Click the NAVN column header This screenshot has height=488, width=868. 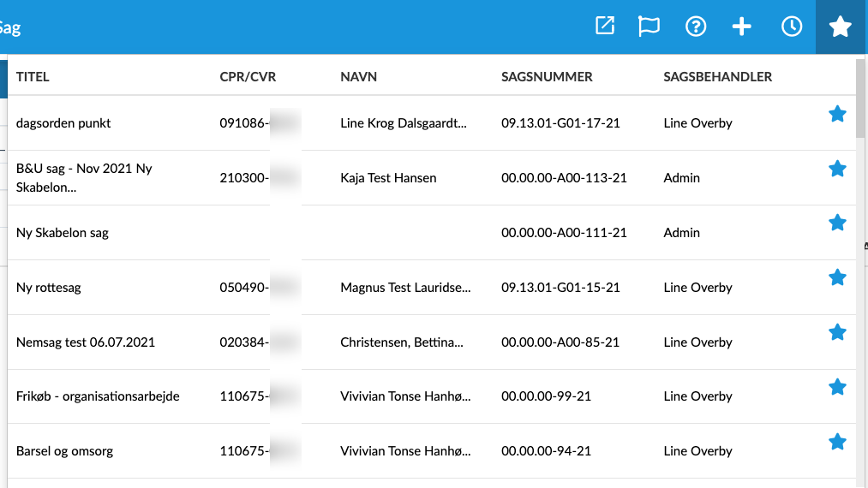pos(358,77)
